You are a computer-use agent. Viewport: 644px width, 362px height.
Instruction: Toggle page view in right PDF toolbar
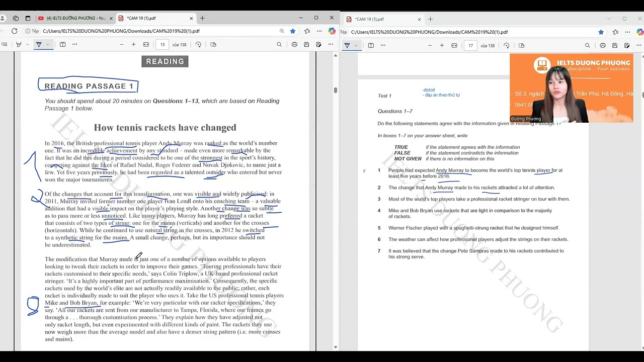(x=521, y=45)
